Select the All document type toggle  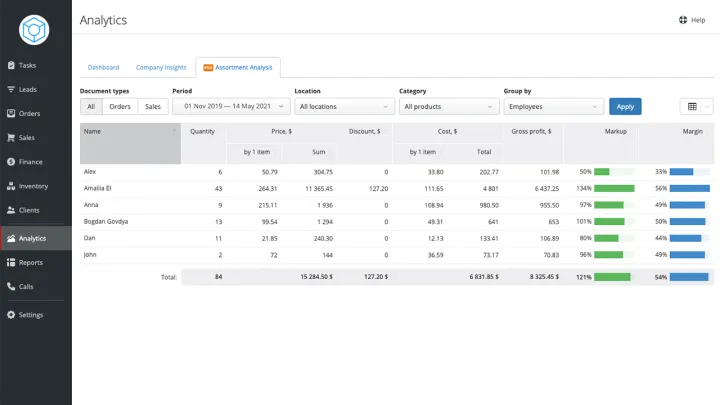pos(91,107)
